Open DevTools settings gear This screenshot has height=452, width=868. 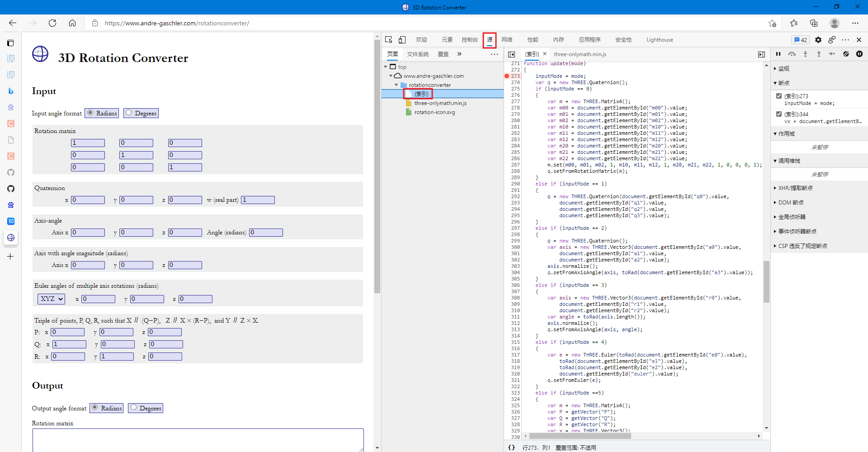point(818,40)
